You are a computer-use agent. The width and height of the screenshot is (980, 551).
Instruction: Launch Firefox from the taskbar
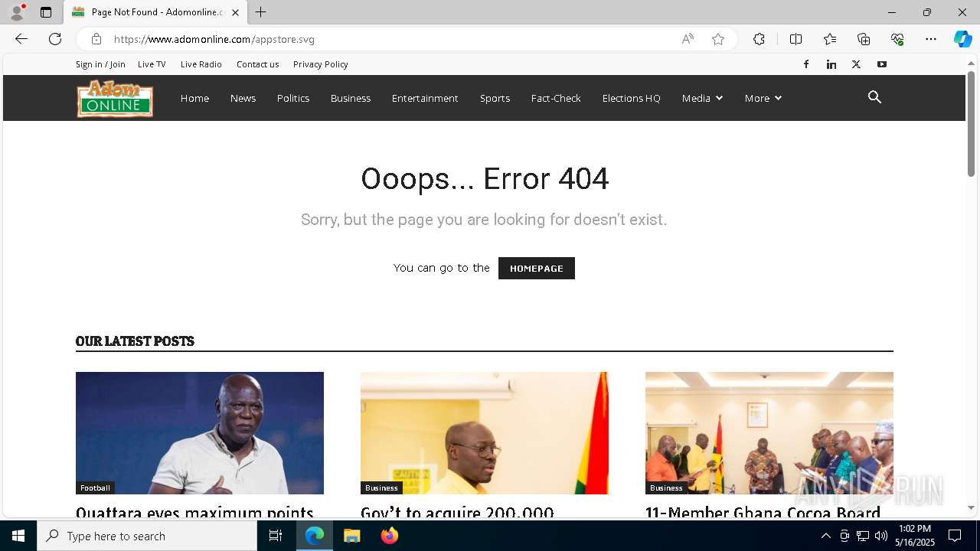(390, 536)
